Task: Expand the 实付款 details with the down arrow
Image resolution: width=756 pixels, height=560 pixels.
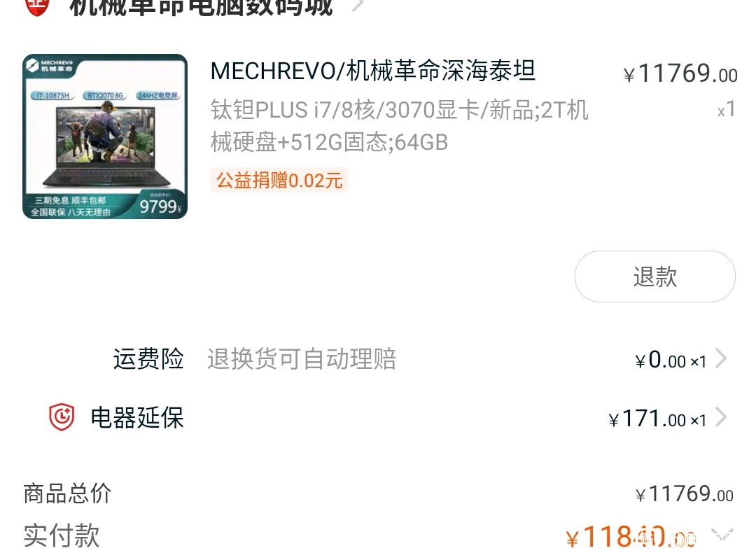Action: coord(722,535)
